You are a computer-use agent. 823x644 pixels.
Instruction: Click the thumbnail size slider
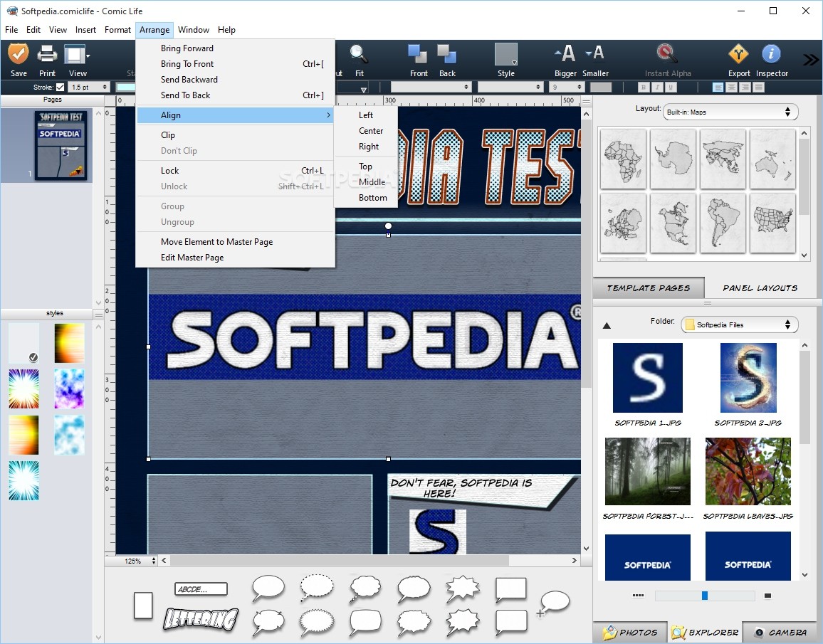tap(705, 596)
